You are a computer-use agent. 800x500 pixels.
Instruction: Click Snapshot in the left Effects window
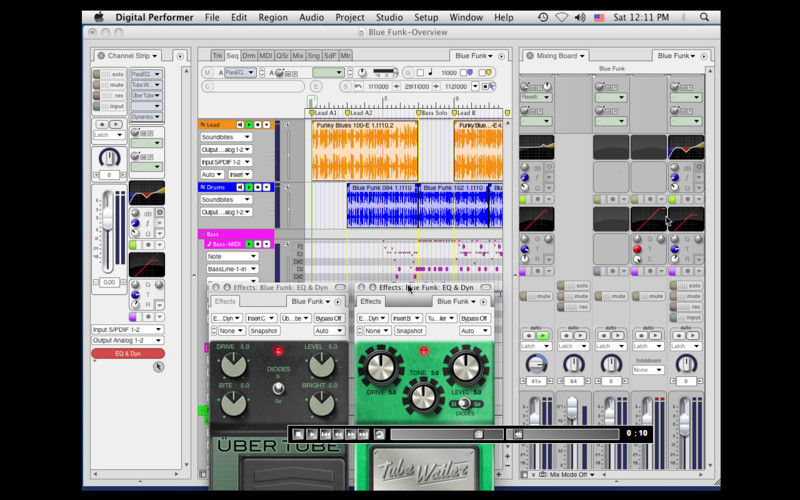pyautogui.click(x=264, y=331)
